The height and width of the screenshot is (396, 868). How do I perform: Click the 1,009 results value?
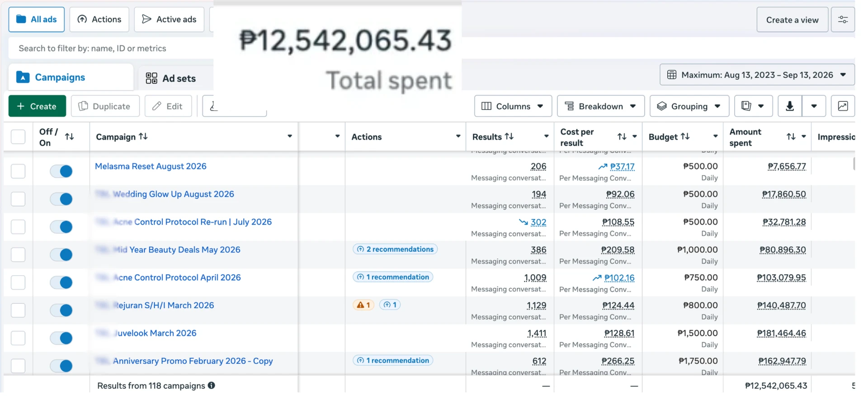point(535,278)
